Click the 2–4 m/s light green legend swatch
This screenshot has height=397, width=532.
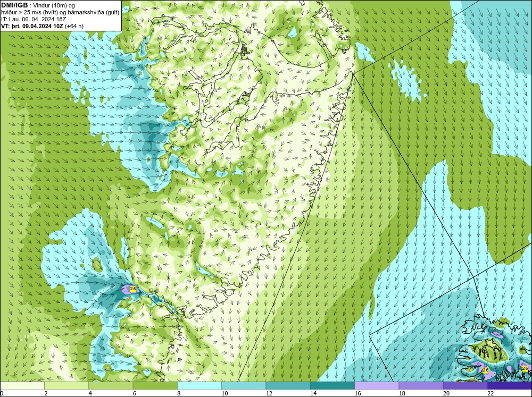pos(66,386)
